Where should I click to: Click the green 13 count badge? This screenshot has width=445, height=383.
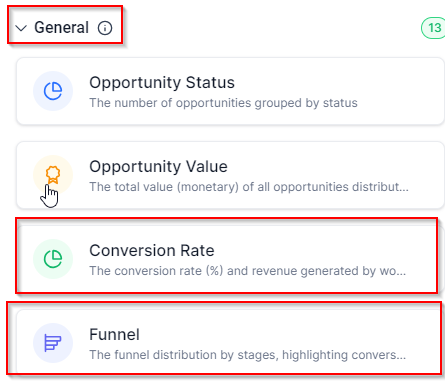pyautogui.click(x=434, y=28)
